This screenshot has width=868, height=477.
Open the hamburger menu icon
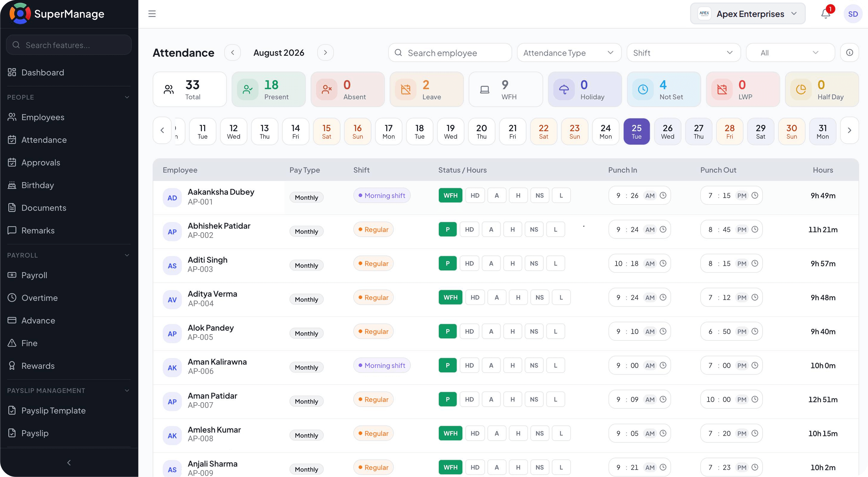tap(152, 14)
